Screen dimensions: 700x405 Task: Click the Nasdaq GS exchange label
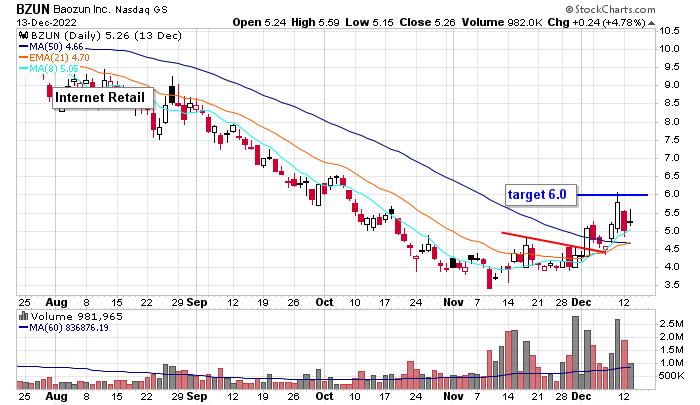[x=141, y=9]
